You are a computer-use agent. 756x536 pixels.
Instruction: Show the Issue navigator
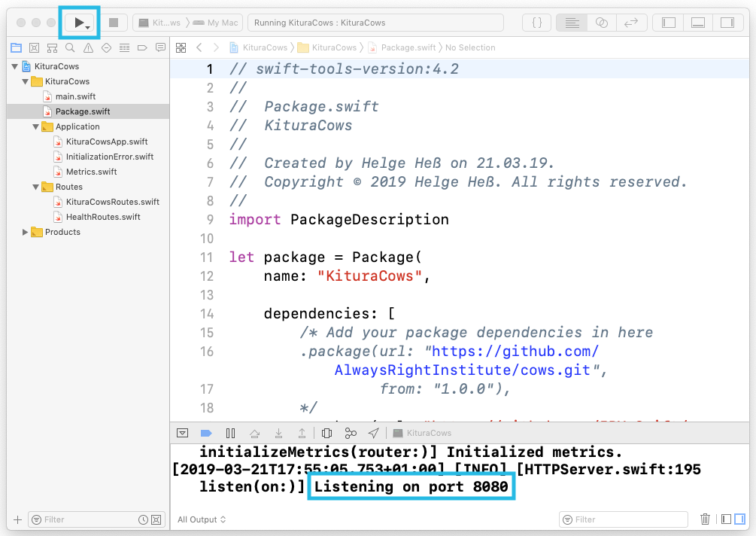(x=88, y=47)
